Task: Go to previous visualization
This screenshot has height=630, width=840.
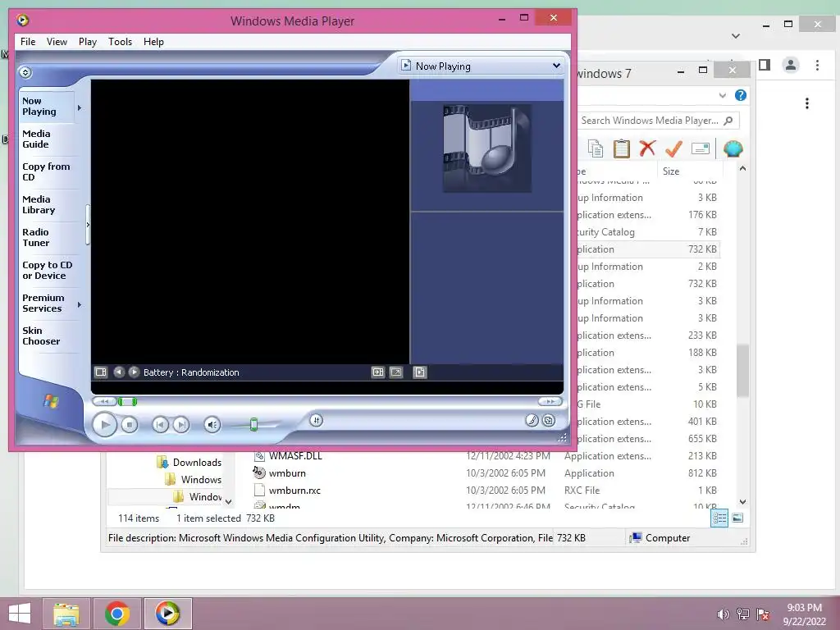Action: [119, 372]
